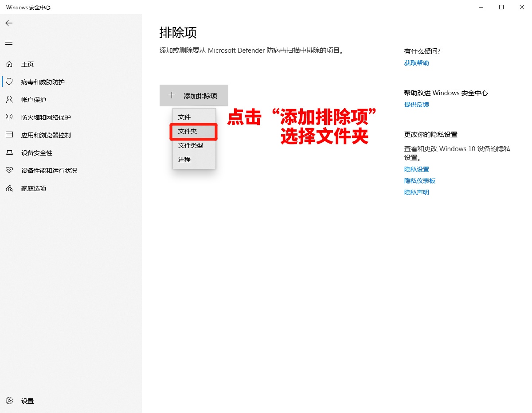
Task: Click the heart icon for 设备性能和运行状况
Action: click(x=9, y=171)
